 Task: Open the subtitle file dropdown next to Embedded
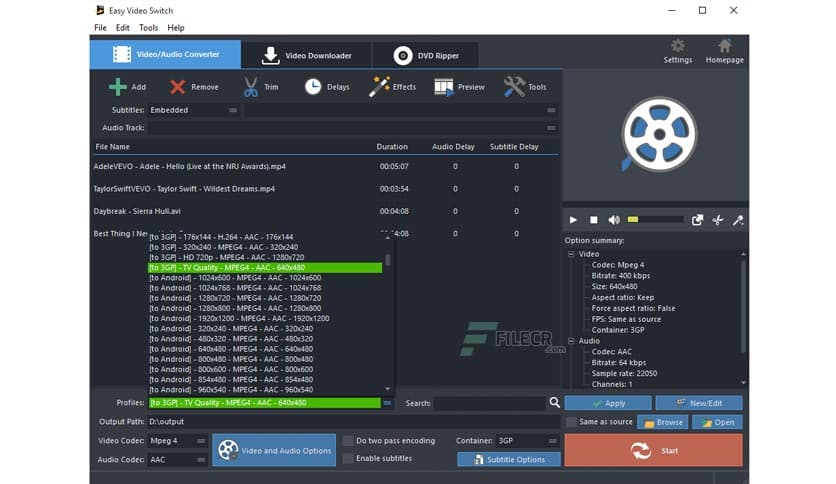coord(401,110)
